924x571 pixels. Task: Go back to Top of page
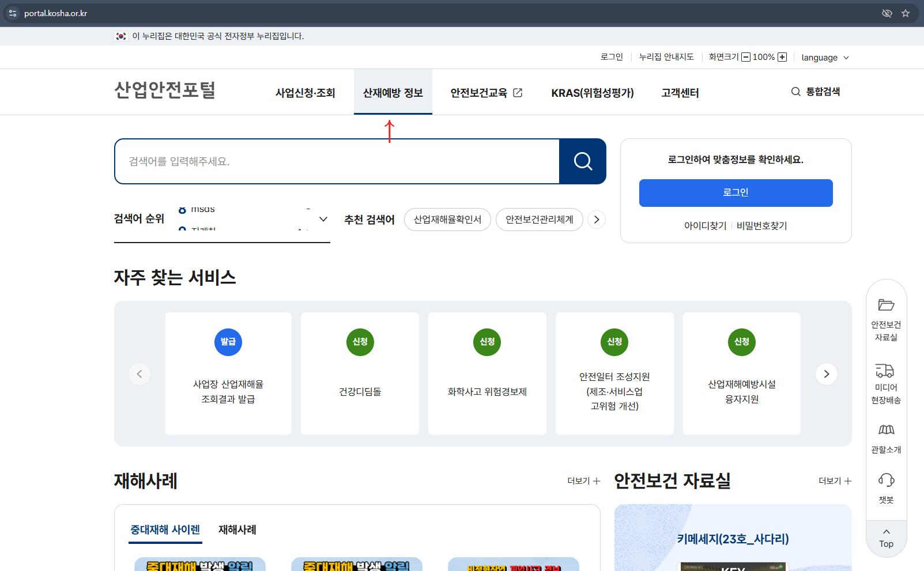(886, 539)
